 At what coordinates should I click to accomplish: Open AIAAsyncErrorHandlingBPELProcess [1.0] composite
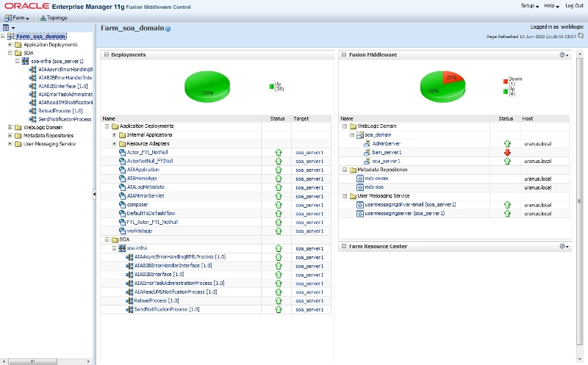point(180,257)
